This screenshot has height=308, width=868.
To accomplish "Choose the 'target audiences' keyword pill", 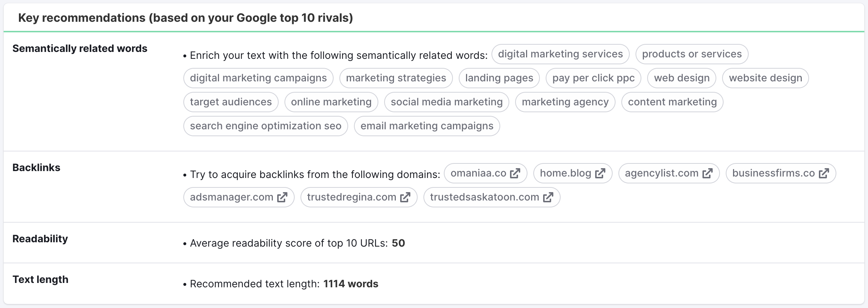I will click(231, 102).
